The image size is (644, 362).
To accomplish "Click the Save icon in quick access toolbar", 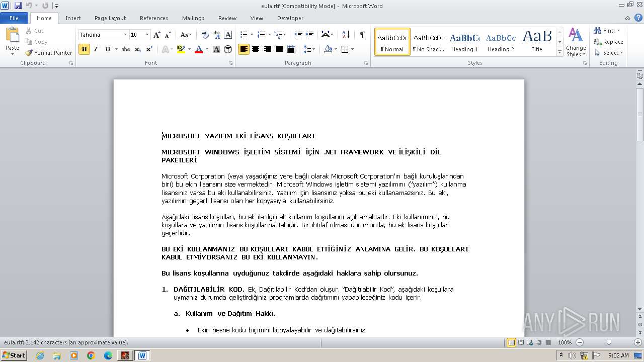I will 18,6.
